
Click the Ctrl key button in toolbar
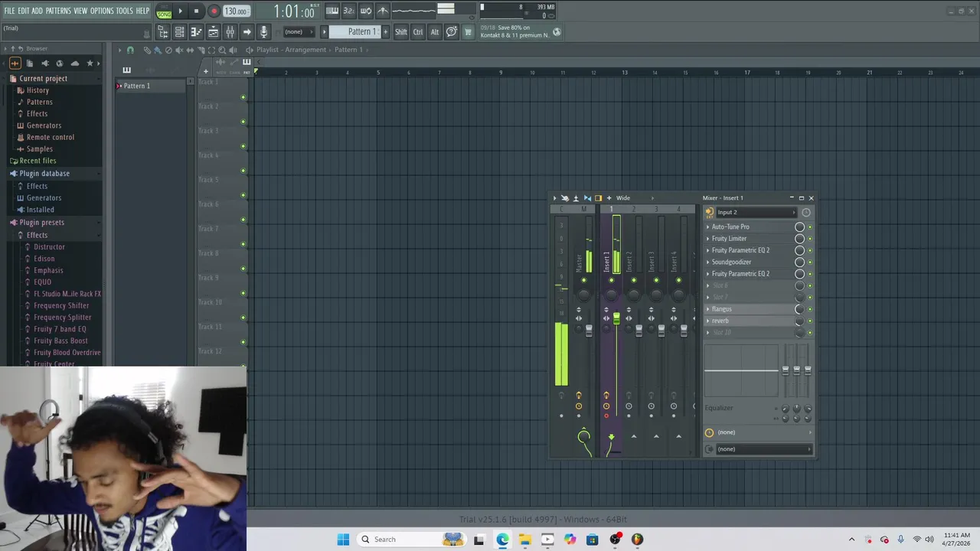pos(418,32)
